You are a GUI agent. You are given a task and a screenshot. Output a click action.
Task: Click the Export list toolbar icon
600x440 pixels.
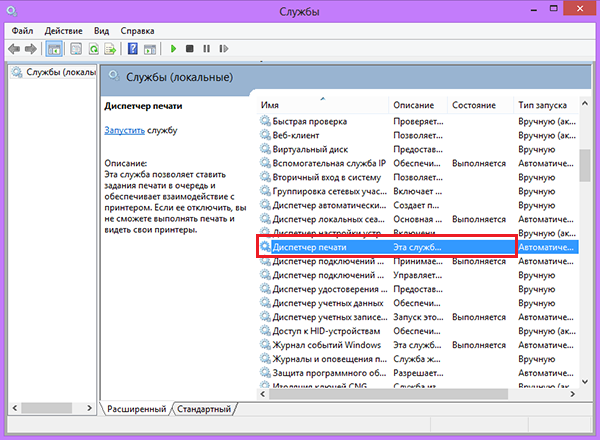pyautogui.click(x=109, y=48)
